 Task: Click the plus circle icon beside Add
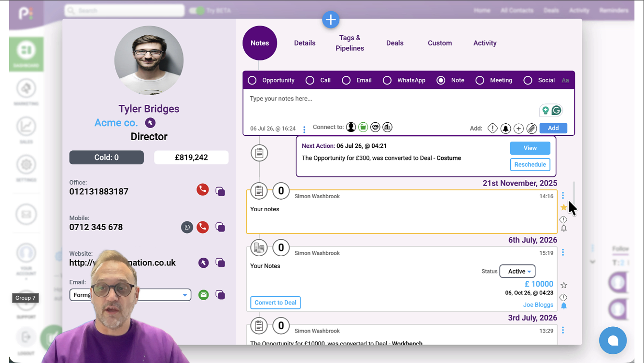518,129
